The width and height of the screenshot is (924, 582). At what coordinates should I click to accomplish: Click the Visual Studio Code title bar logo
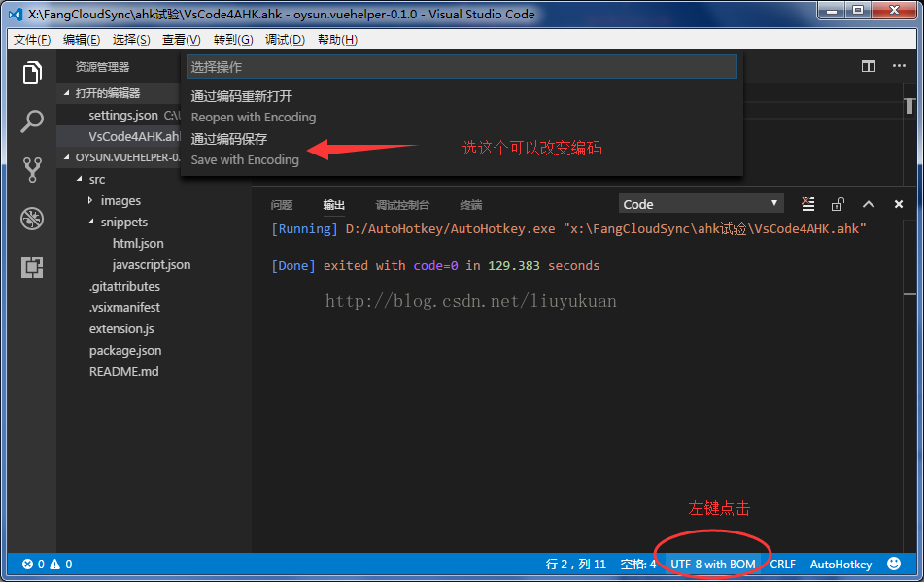(x=16, y=15)
